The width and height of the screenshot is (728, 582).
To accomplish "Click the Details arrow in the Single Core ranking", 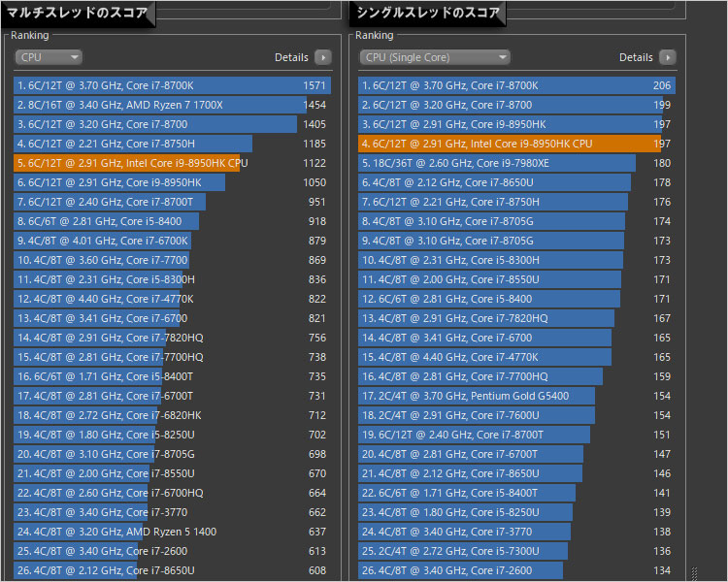I will point(667,57).
